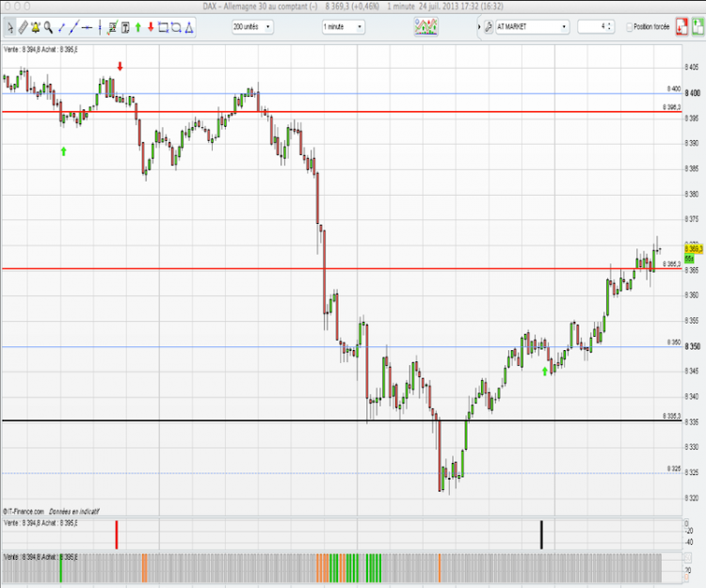Increase the order quantity stepper
This screenshot has height=588, width=706.
click(609, 24)
